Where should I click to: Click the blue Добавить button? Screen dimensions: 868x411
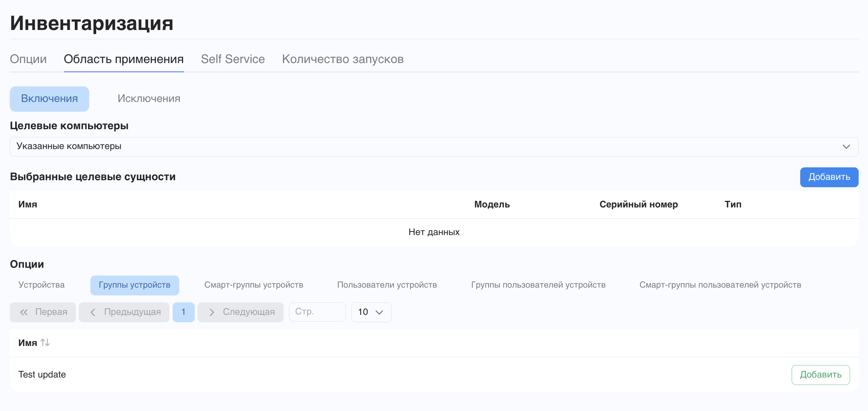tap(829, 177)
